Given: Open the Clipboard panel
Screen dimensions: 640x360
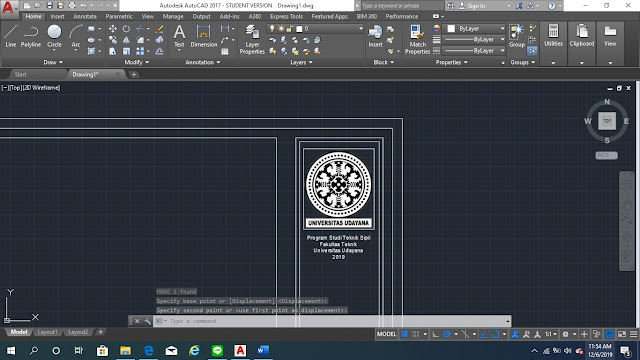Looking at the screenshot, I should point(582,36).
